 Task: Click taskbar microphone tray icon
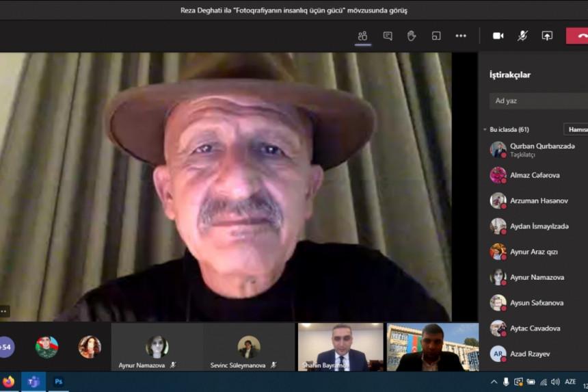(x=506, y=382)
